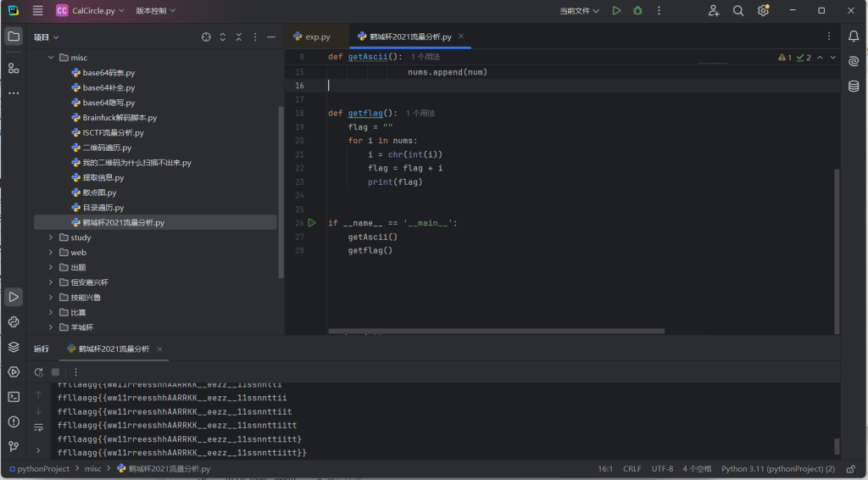This screenshot has height=480, width=868.
Task: Open the Python Packages tool window
Action: pyautogui.click(x=14, y=346)
